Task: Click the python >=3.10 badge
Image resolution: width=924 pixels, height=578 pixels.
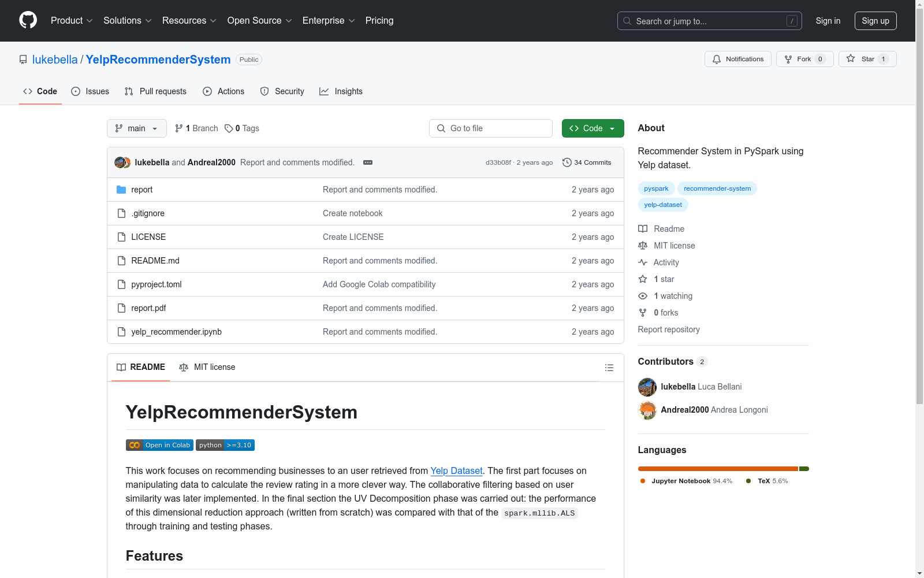Action: (225, 445)
